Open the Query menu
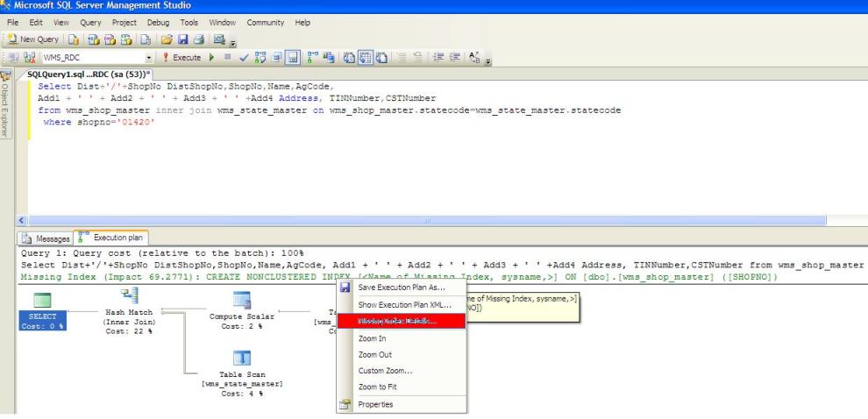 pos(90,23)
